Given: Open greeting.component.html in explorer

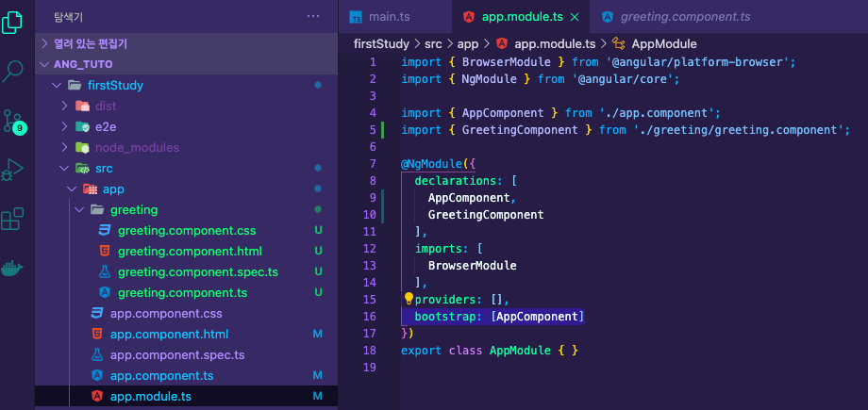Looking at the screenshot, I should pos(187,252).
